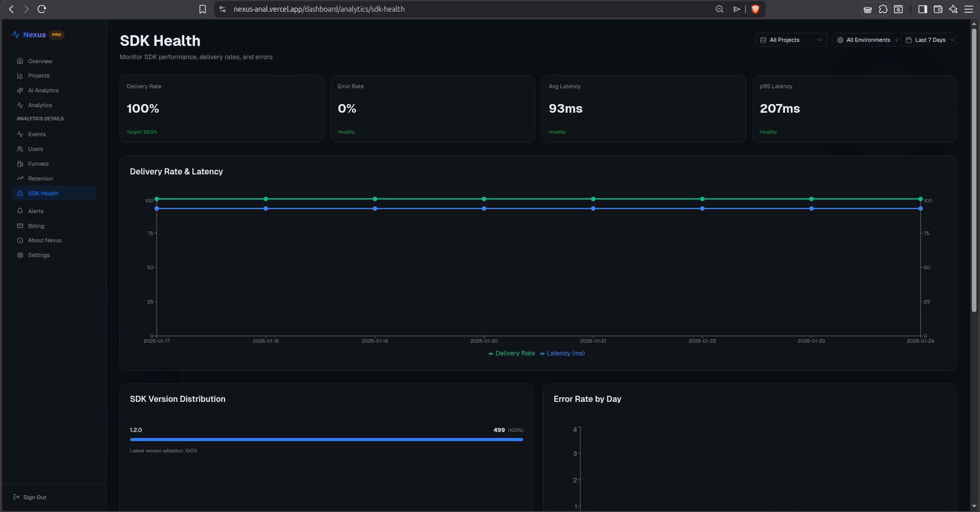Click the 1.2.0 version progress bar

(327, 440)
